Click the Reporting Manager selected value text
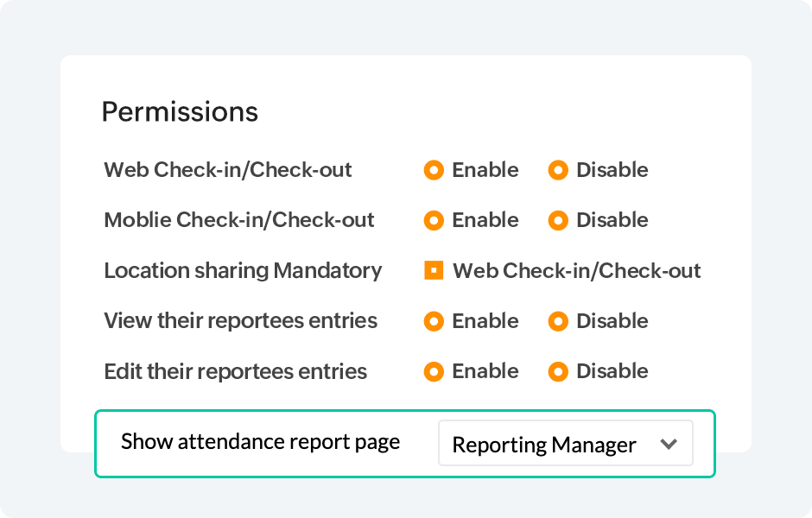The width and height of the screenshot is (812, 518). click(544, 445)
